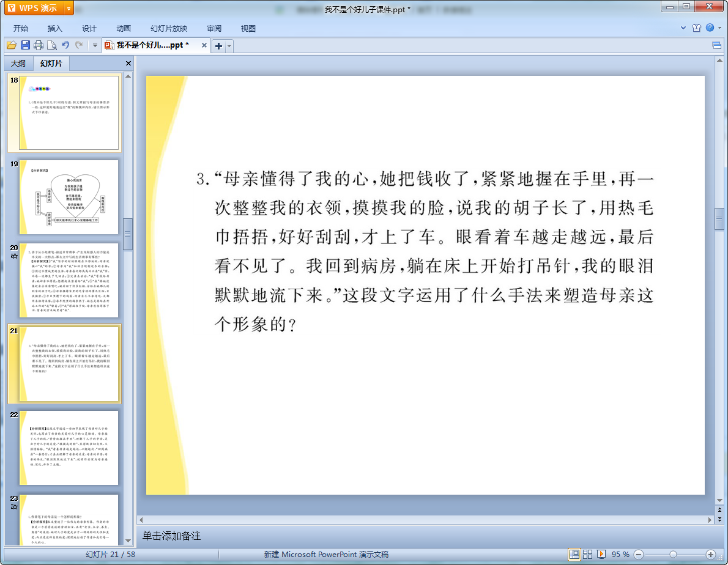Click thumbnail pane scroll down arrow
This screenshot has height=565, width=728.
click(x=128, y=541)
